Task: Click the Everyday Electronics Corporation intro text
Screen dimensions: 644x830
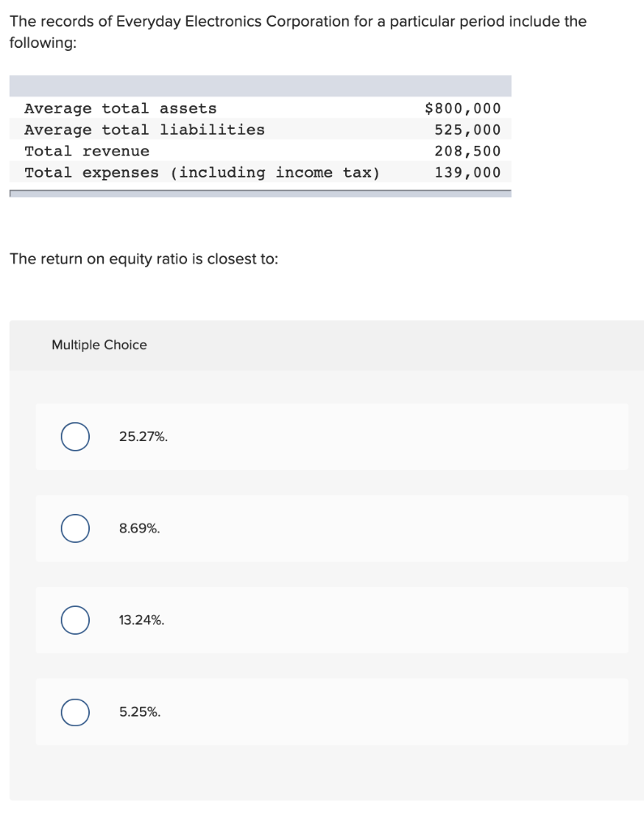Action: point(298,32)
